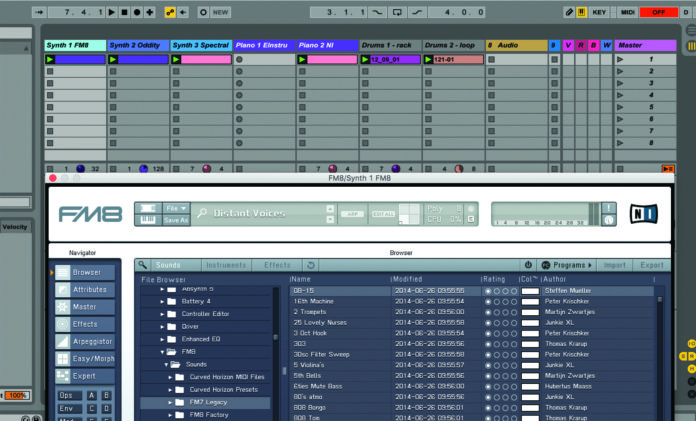Toggle the FM8 keyboard view icon
This screenshot has width=696, height=421.
[x=148, y=220]
